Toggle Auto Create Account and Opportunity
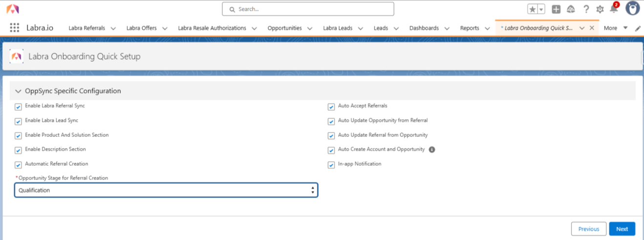This screenshot has width=644, height=240. click(331, 150)
